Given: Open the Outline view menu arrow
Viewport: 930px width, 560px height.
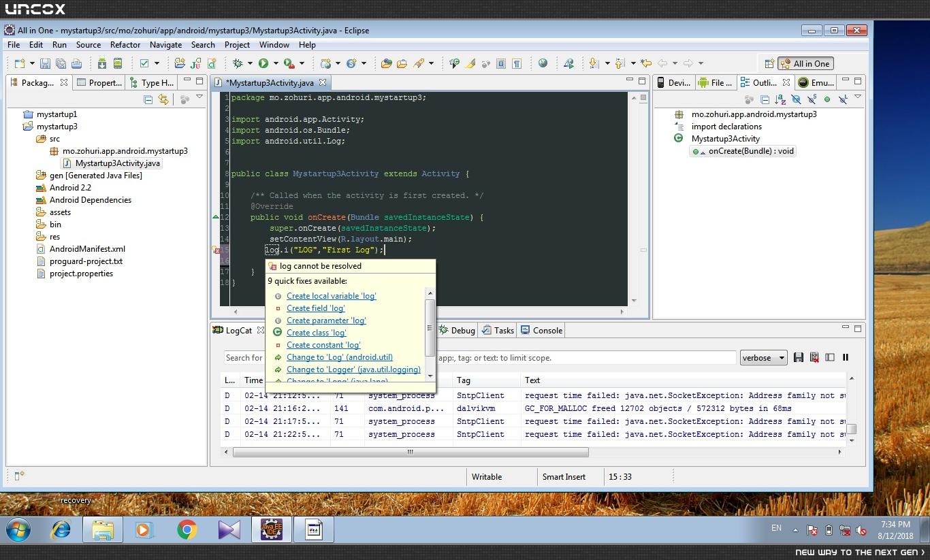Looking at the screenshot, I should [x=858, y=97].
